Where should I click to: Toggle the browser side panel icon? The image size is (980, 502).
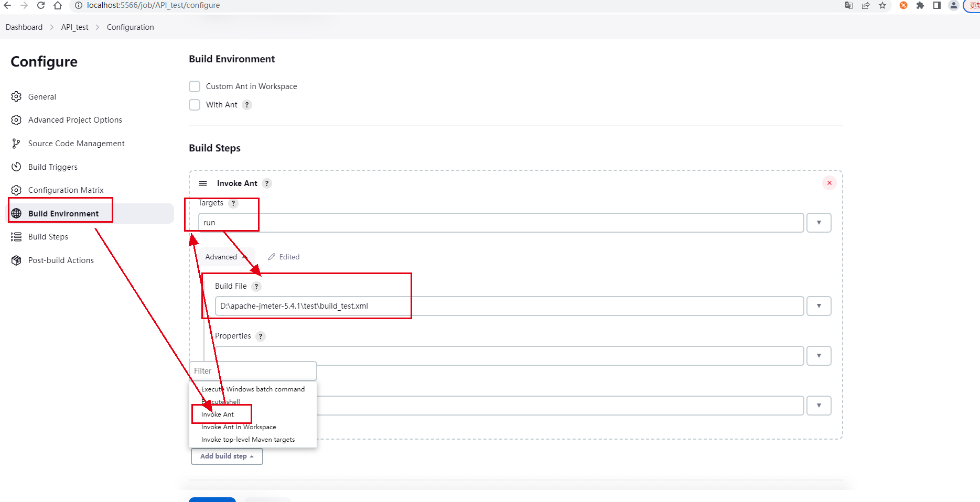coord(937,5)
